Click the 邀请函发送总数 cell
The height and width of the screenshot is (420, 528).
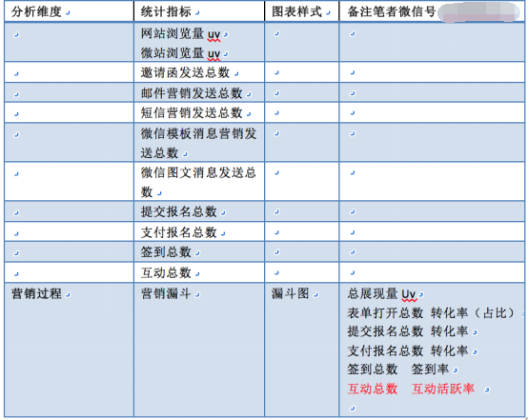(199, 72)
